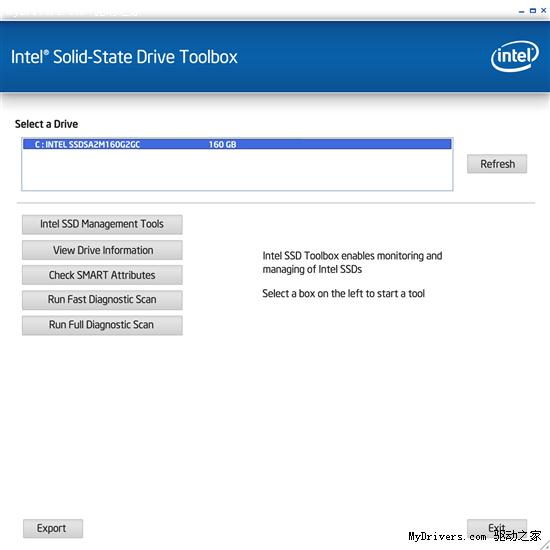Run Fast Diagnostic Scan
Image resolution: width=550 pixels, height=550 pixels.
pyautogui.click(x=102, y=300)
